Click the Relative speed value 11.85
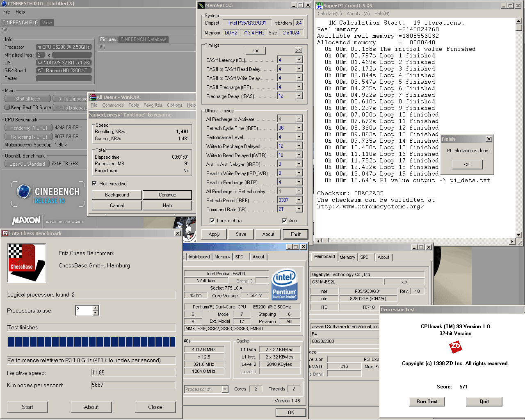This screenshot has width=525, height=420. [133, 373]
